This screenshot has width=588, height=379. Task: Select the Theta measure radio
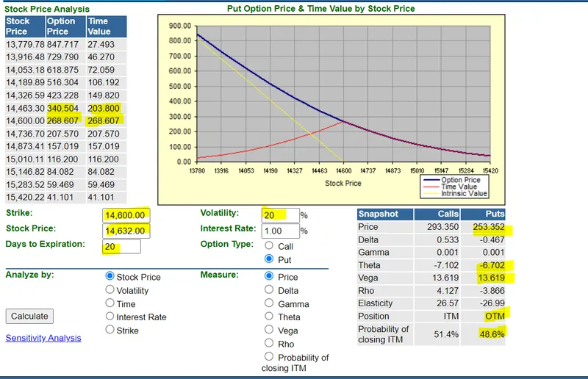[269, 316]
